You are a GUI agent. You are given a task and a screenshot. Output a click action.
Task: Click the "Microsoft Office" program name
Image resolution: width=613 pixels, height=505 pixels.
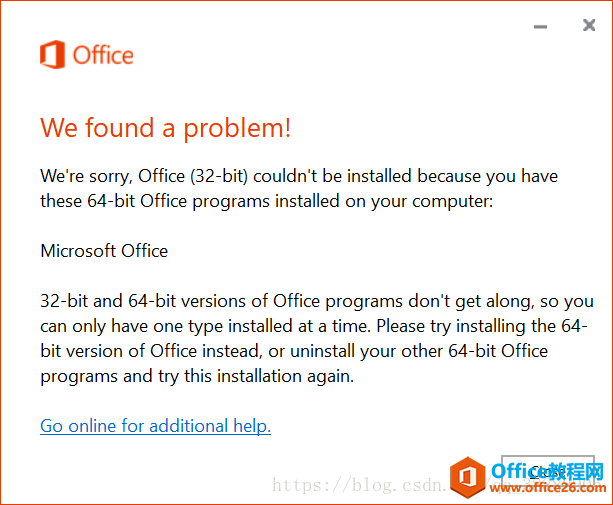104,251
